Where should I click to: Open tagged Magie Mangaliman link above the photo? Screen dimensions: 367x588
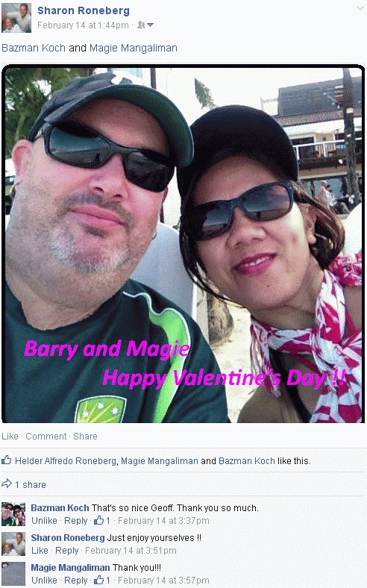[133, 48]
